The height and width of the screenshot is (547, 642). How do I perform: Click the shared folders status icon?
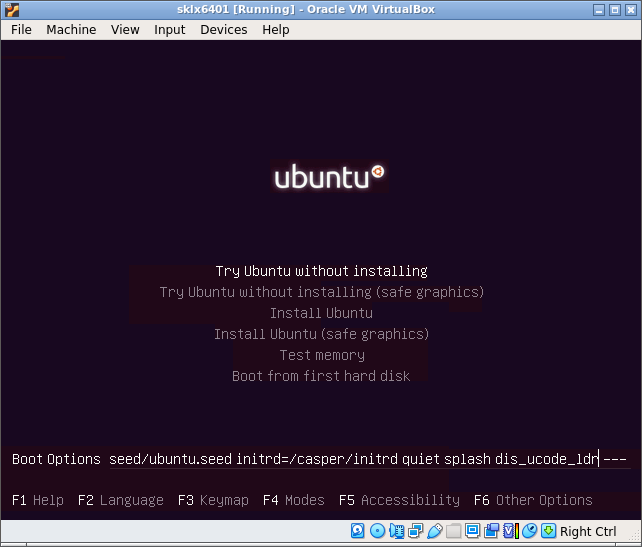coord(453,531)
